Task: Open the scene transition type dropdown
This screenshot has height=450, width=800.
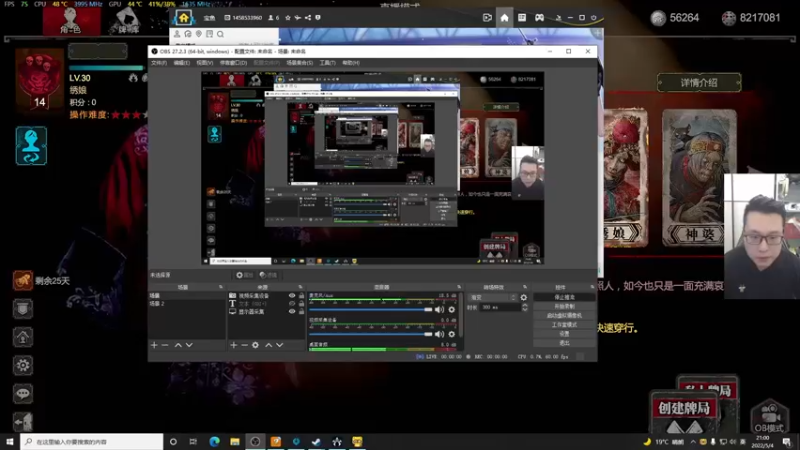Action: click(493, 297)
